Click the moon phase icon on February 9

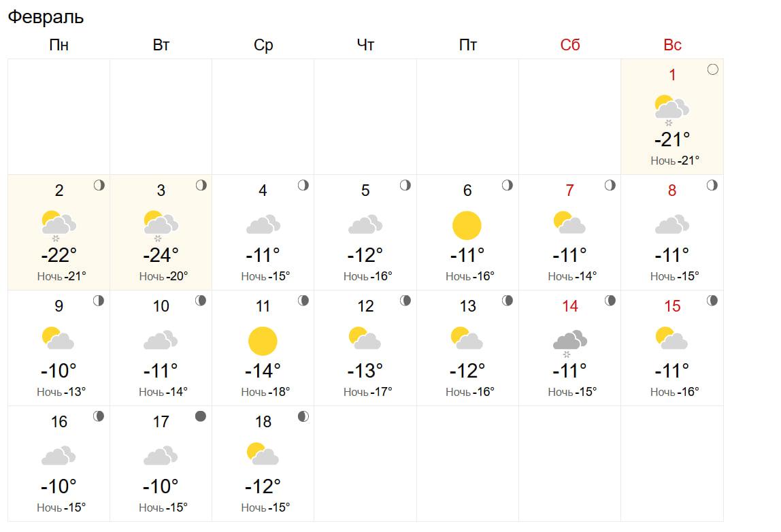coord(99,301)
